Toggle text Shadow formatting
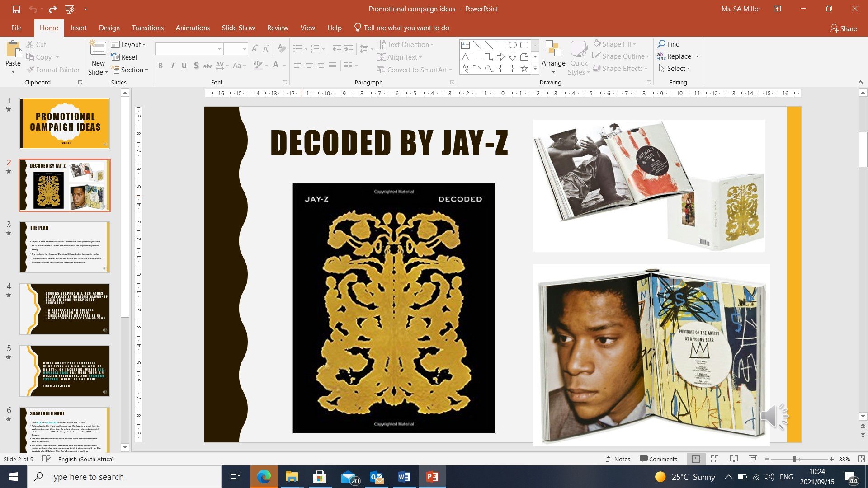Viewport: 868px width, 488px height. point(196,66)
